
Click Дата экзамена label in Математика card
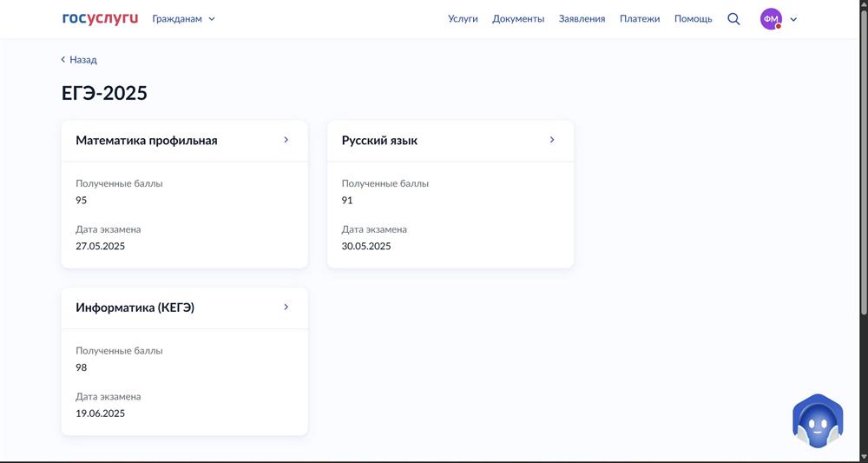108,229
